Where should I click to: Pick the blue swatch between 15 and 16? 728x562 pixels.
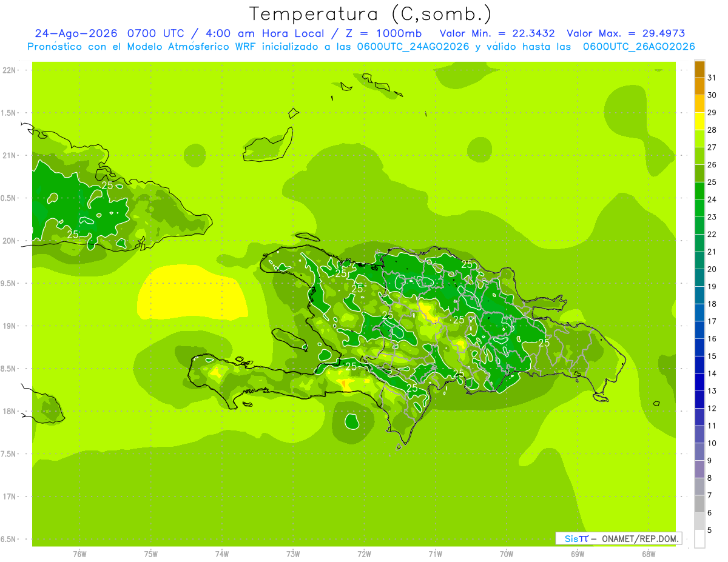pyautogui.click(x=699, y=347)
